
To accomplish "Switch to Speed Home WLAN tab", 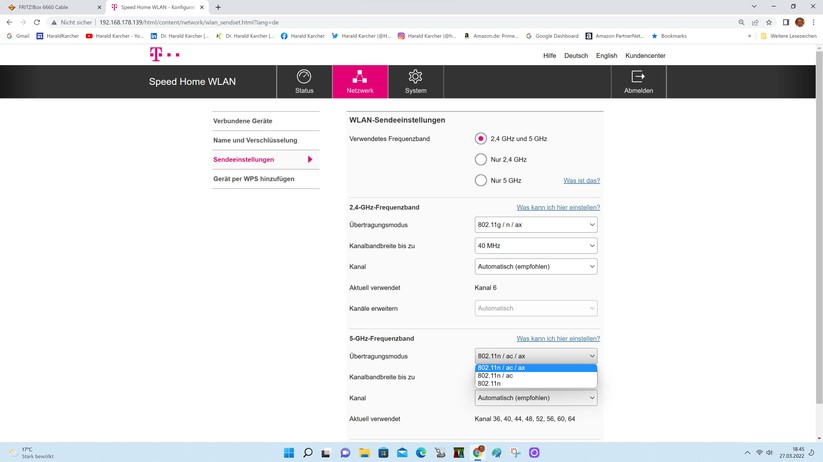I will pyautogui.click(x=157, y=7).
